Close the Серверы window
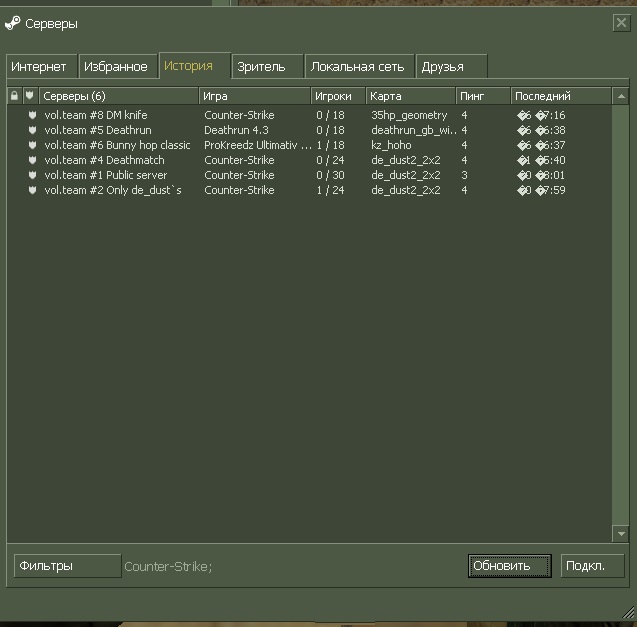637x627 pixels. coord(621,23)
